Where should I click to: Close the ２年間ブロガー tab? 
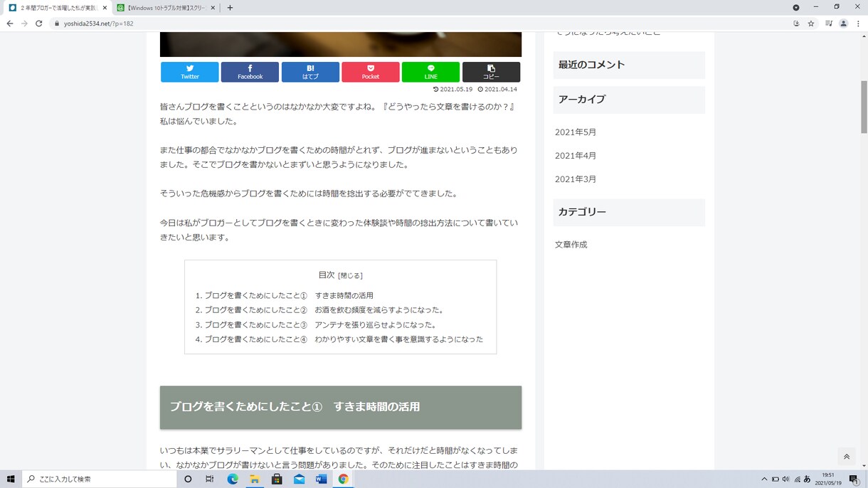(105, 8)
